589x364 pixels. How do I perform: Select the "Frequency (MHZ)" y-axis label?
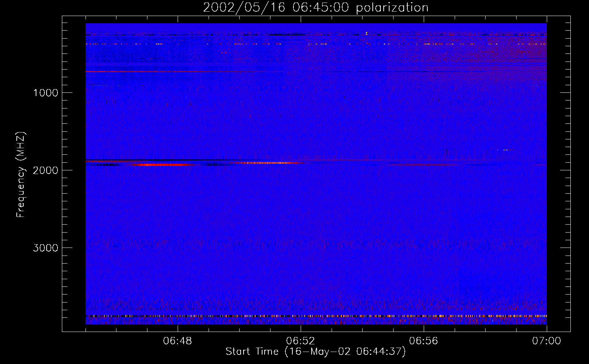[21, 175]
